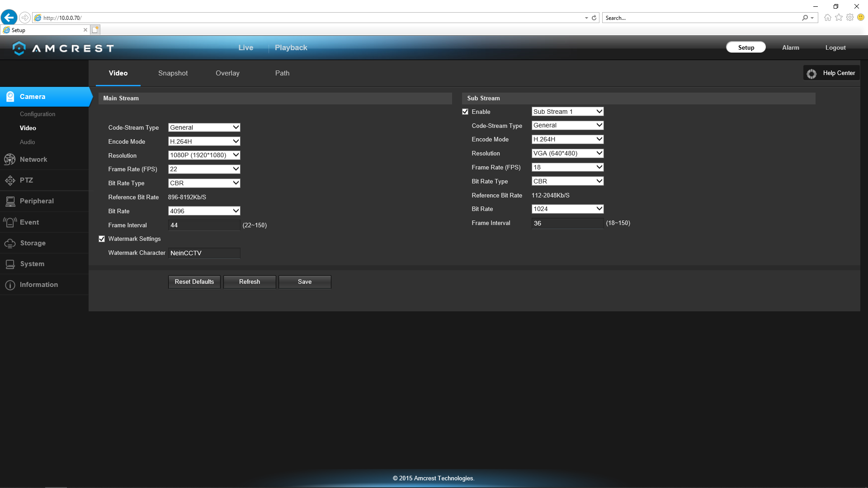The image size is (868, 488).
Task: Open Sub Stream Resolution VGA dropdown
Action: point(567,153)
